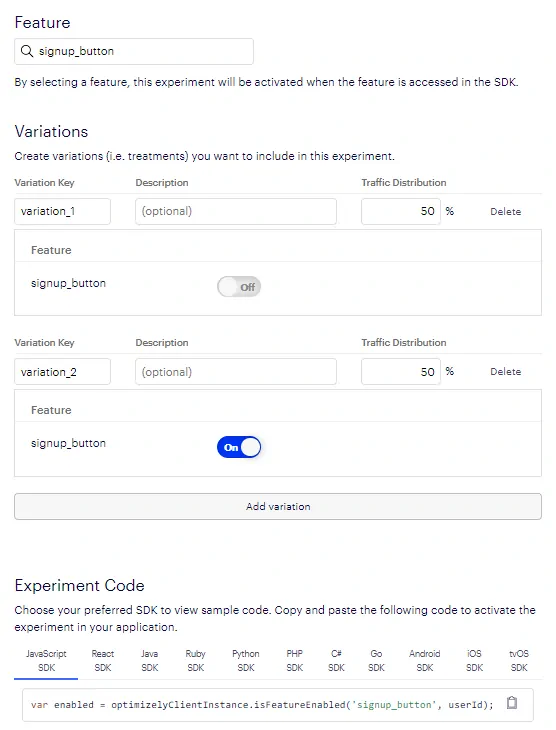Switch to the React SDK tab
Screen dimensions: 556x730
coord(102,661)
